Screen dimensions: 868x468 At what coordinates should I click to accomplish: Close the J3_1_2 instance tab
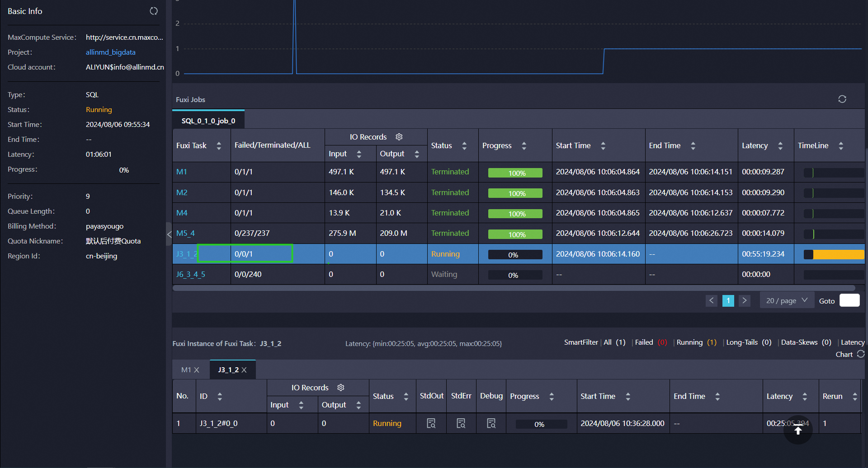[x=244, y=370]
